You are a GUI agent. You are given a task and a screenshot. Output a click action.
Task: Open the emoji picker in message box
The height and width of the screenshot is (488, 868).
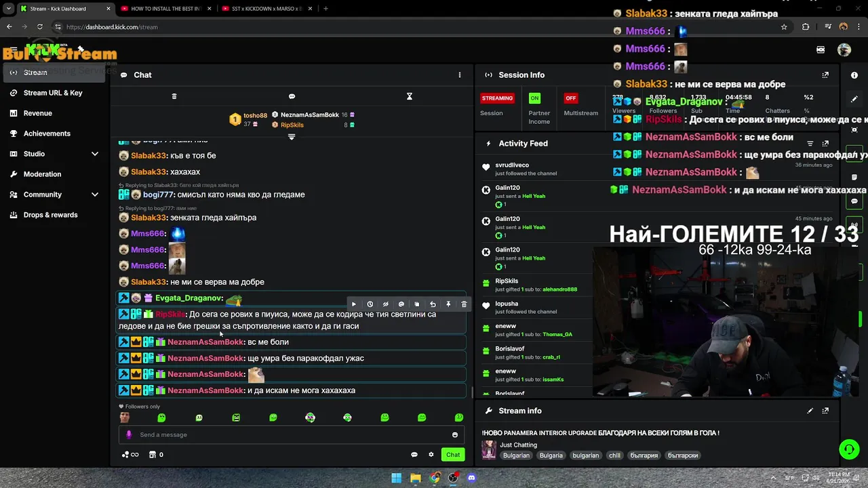(455, 435)
